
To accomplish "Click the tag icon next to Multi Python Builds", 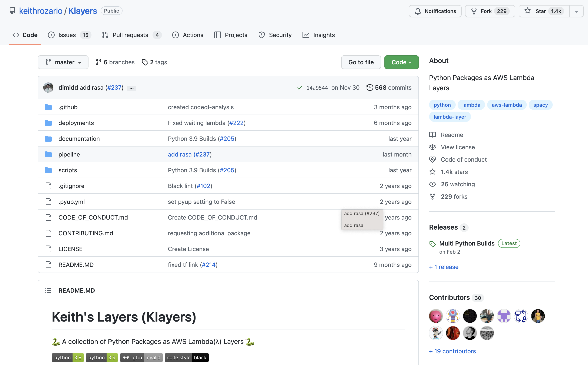I will click(432, 244).
